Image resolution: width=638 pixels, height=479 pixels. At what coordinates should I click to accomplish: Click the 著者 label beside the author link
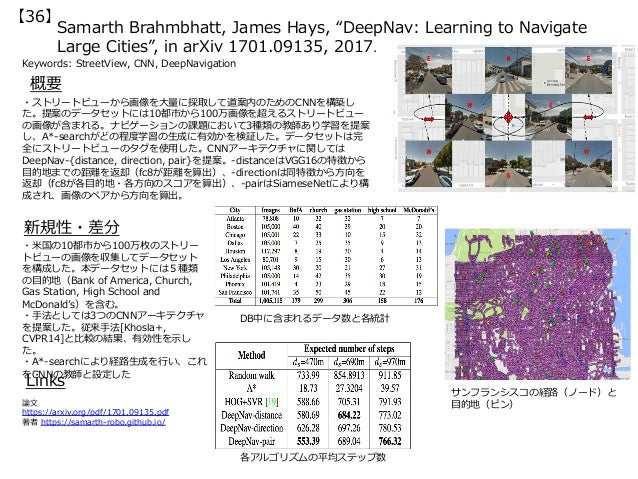pos(30,422)
